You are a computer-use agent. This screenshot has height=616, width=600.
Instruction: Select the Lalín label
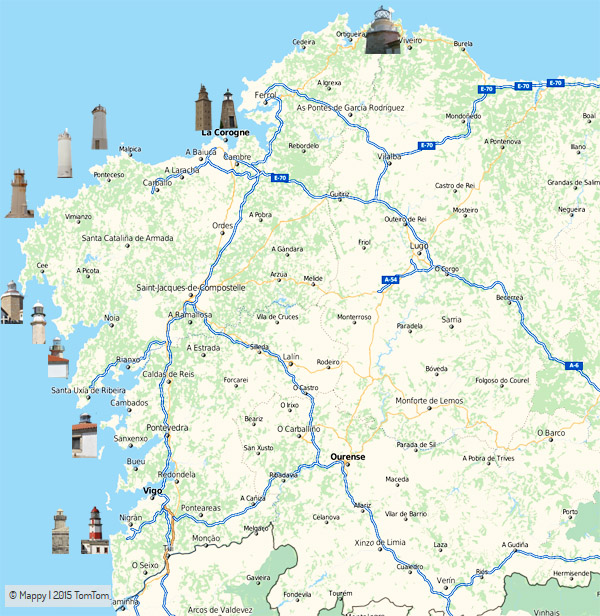coord(291,356)
